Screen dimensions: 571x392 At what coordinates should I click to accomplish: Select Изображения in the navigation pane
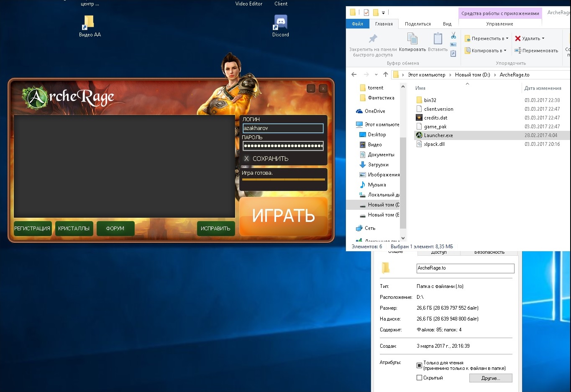tap(384, 175)
